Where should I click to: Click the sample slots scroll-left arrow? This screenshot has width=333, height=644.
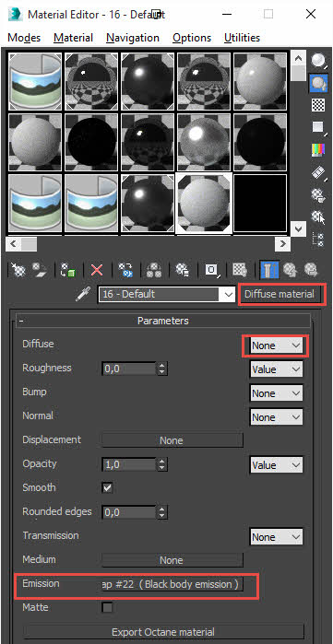click(13, 243)
